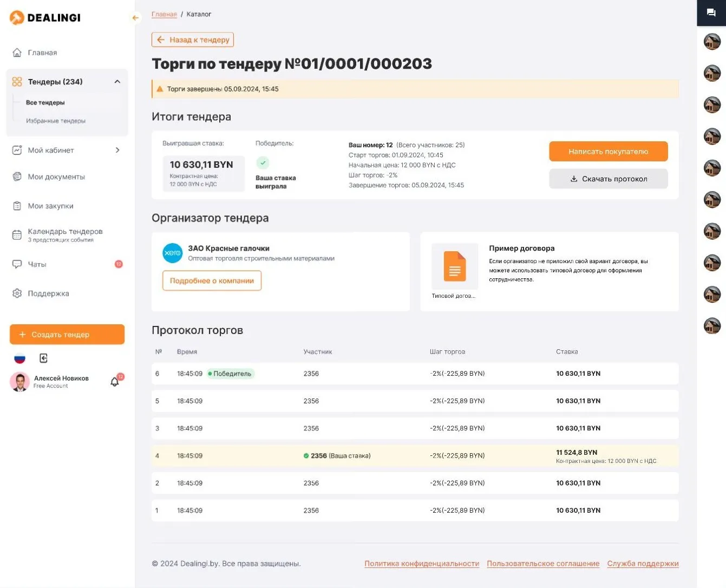This screenshot has width=726, height=588.
Task: Click the Участник column header
Action: click(318, 352)
